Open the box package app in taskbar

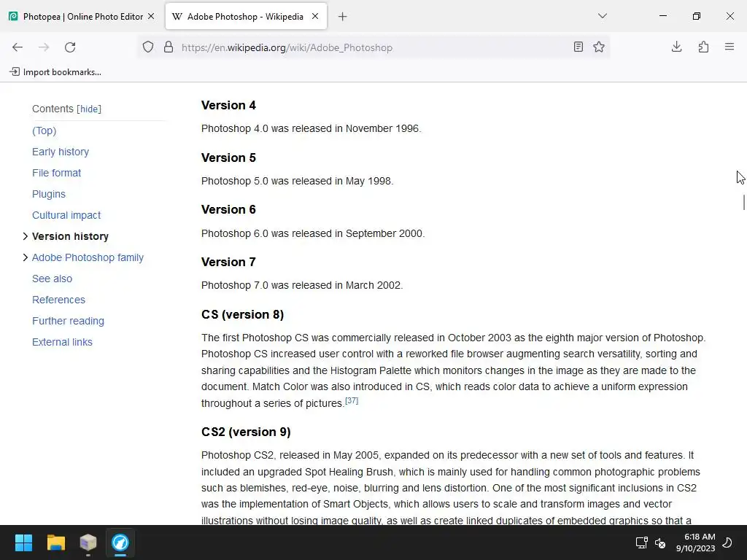pyautogui.click(x=88, y=542)
